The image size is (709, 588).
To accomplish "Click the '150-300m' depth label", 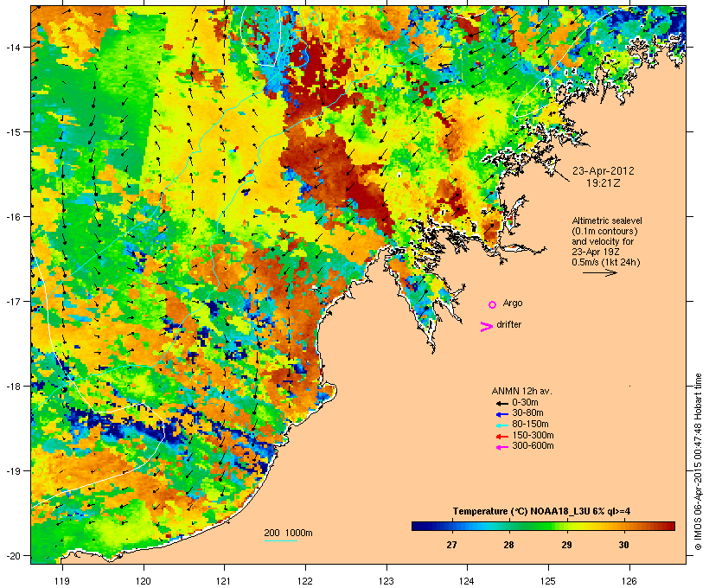I will coord(533,435).
